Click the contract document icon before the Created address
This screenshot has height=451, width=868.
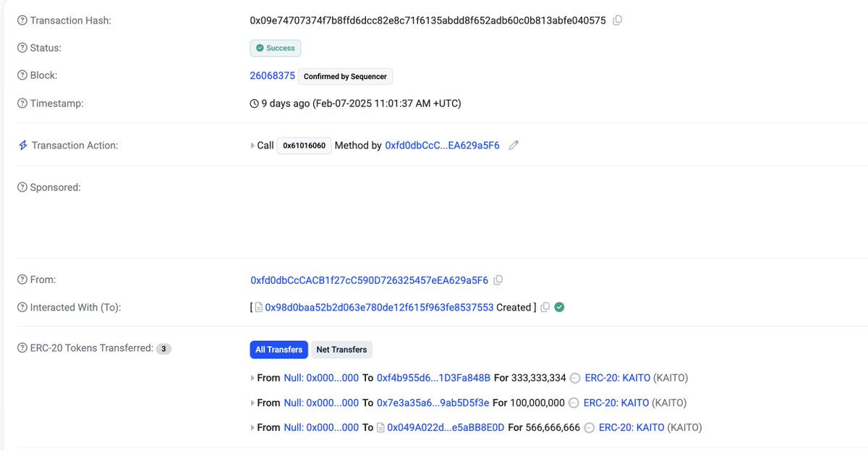point(259,306)
